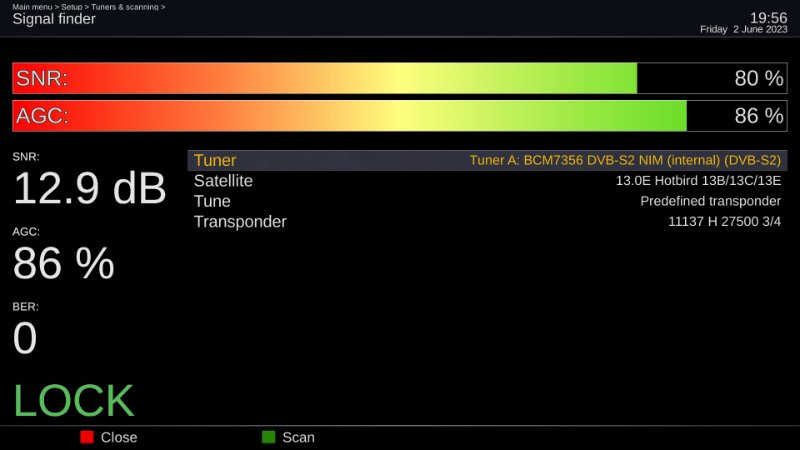
Task: Change the 11137 H 27500 3/4 transponder value
Action: tap(724, 222)
